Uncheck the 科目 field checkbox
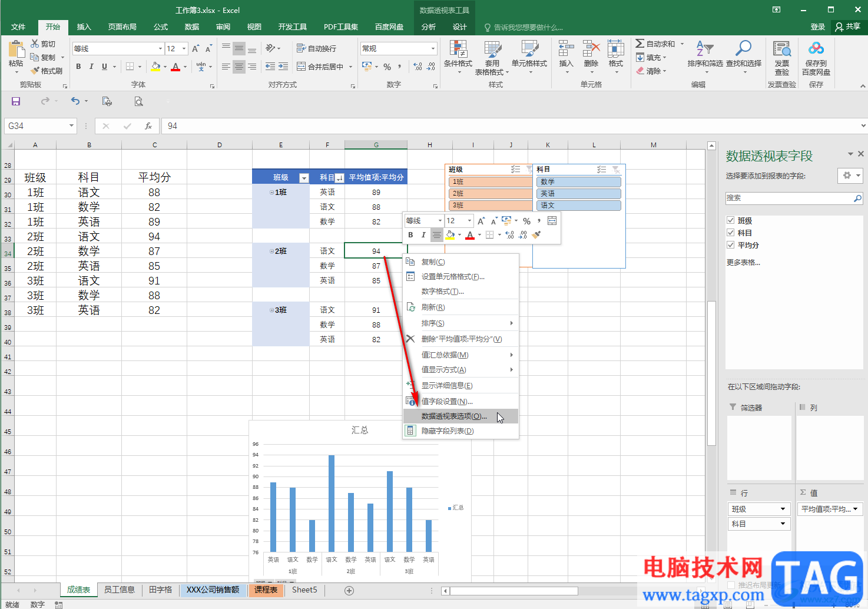The width and height of the screenshot is (868, 609). (x=731, y=233)
